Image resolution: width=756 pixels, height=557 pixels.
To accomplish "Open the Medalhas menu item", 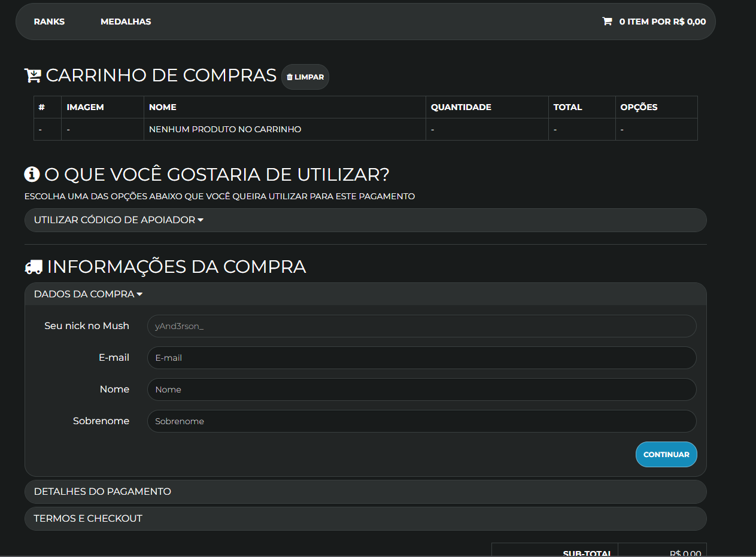I will 126,22.
